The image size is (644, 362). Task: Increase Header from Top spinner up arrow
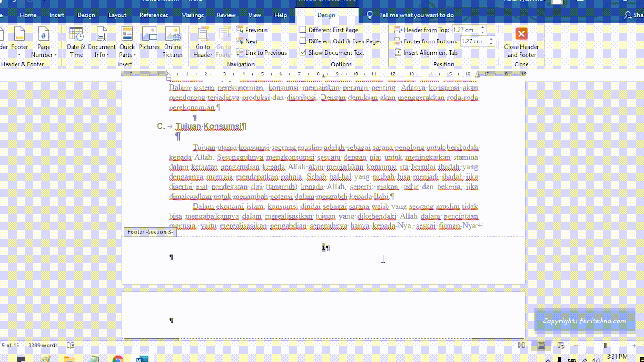[482, 27]
